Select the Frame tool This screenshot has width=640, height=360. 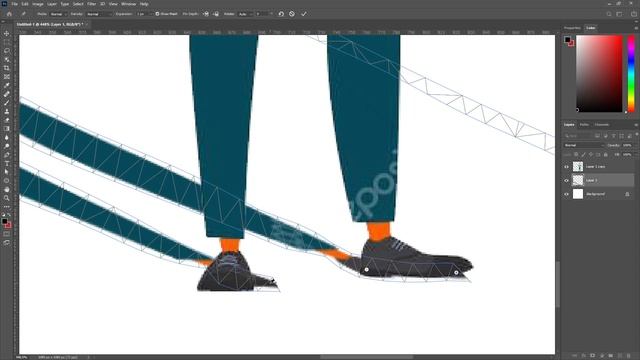[7, 76]
